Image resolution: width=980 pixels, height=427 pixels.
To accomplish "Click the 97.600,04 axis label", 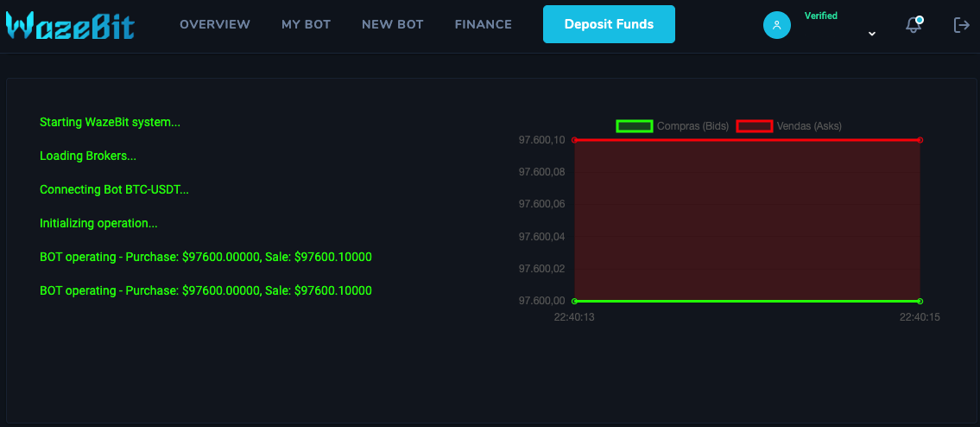I will click(x=541, y=237).
